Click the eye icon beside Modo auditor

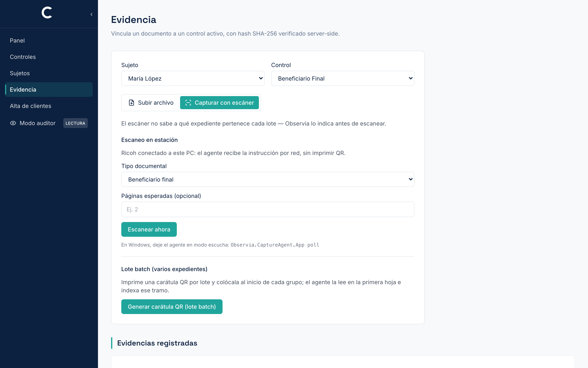click(13, 123)
